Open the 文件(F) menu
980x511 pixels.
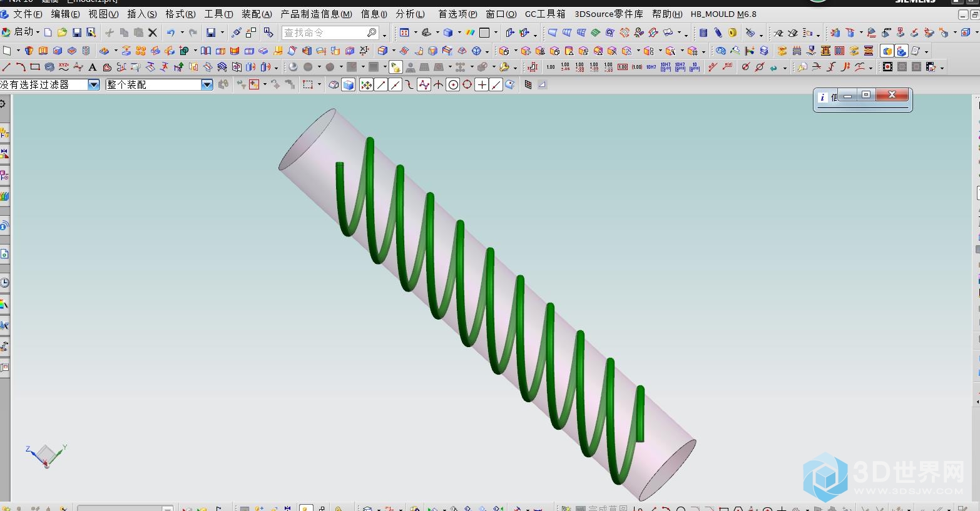click(28, 14)
